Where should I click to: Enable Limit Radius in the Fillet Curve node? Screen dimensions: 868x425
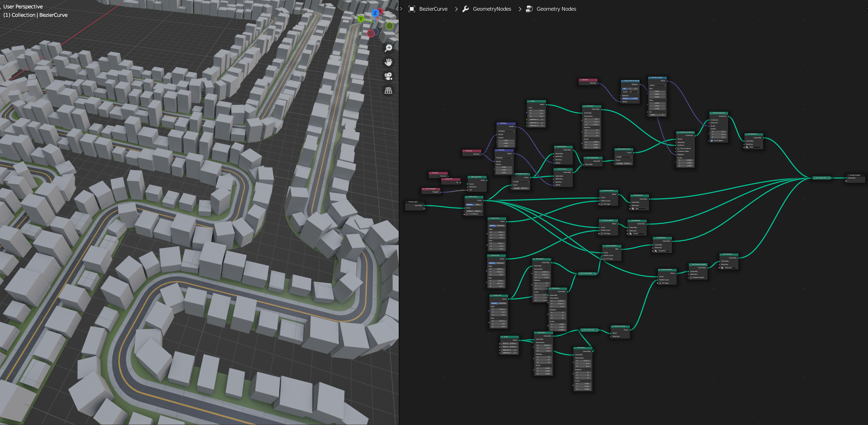click(x=467, y=214)
